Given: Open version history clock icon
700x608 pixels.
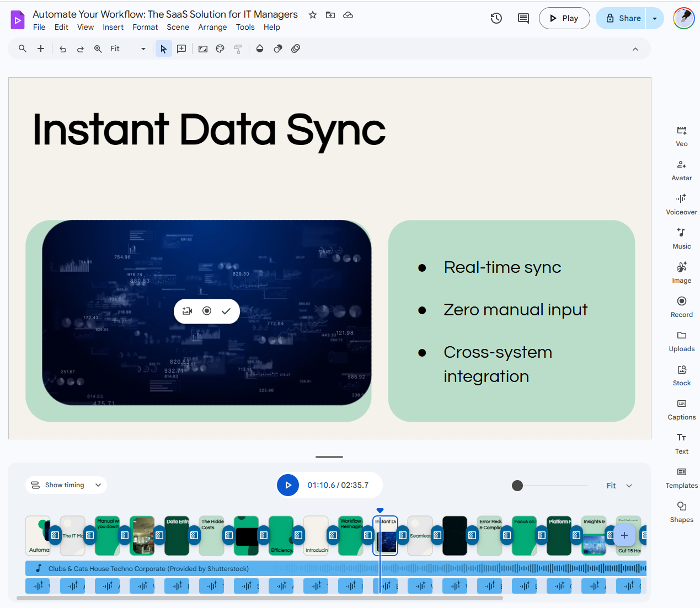Looking at the screenshot, I should click(x=496, y=18).
